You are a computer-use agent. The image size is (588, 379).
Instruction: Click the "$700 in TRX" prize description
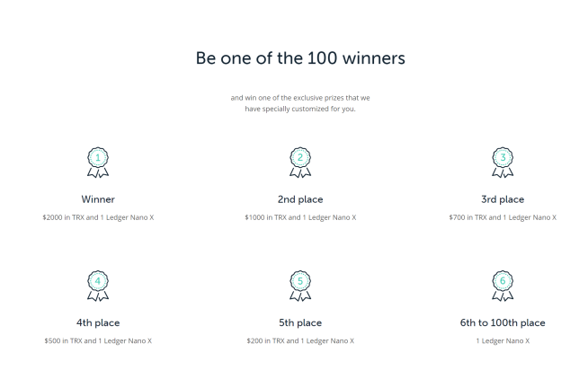[x=503, y=217]
